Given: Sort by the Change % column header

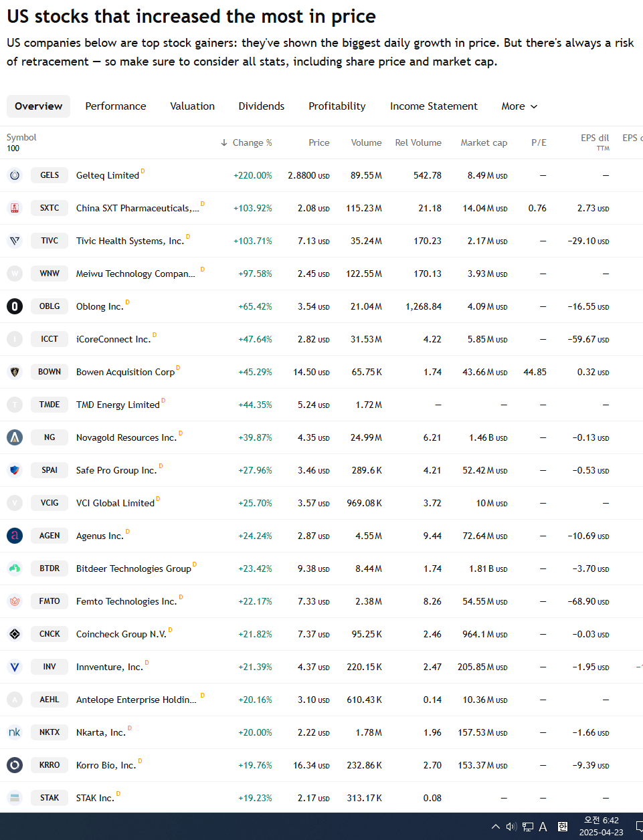Looking at the screenshot, I should point(246,142).
